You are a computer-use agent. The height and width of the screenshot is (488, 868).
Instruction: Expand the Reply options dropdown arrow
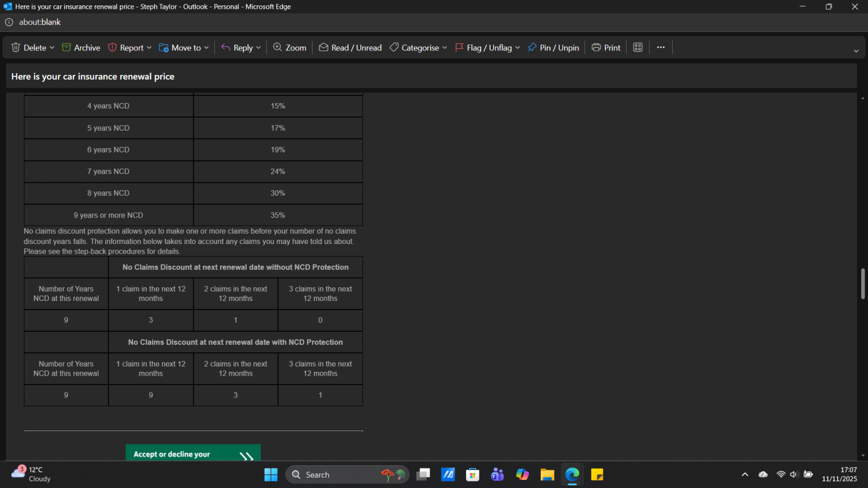[x=259, y=48]
